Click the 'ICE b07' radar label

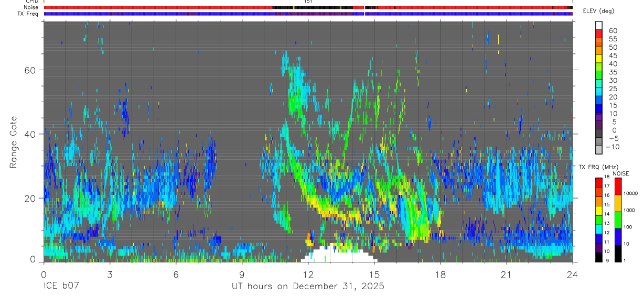[x=61, y=287]
